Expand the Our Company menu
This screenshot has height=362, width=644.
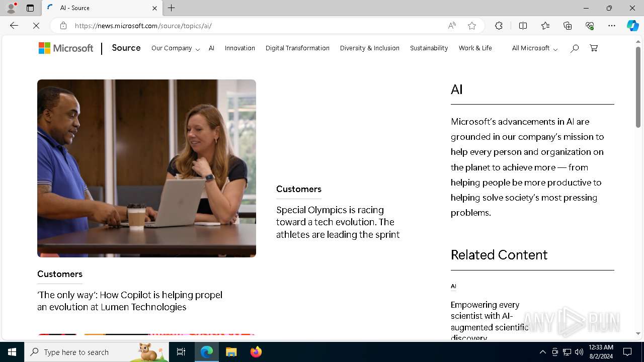pyautogui.click(x=176, y=48)
